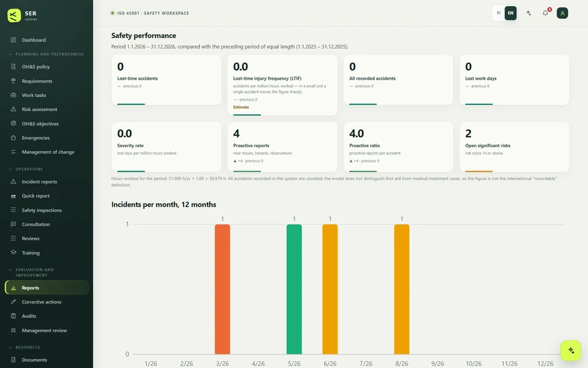Click the 'ISO 45001 · SAFETY WORKSPACE' label

pos(153,13)
